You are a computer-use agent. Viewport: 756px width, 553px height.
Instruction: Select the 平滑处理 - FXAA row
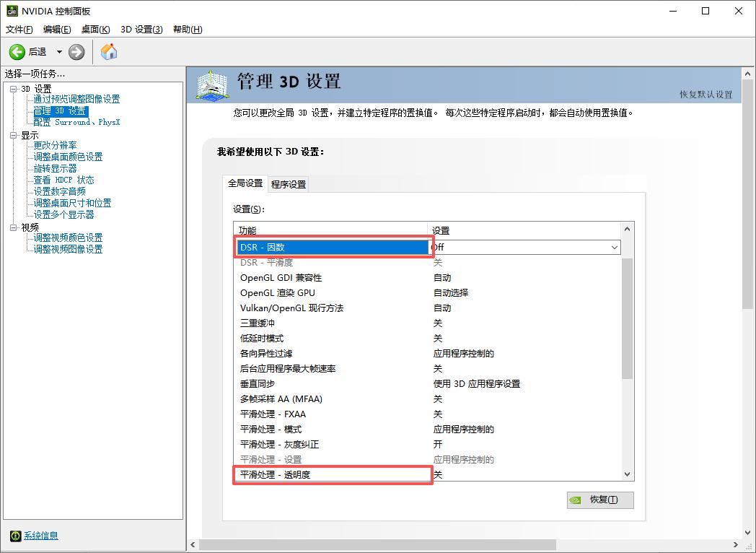[x=428, y=414]
